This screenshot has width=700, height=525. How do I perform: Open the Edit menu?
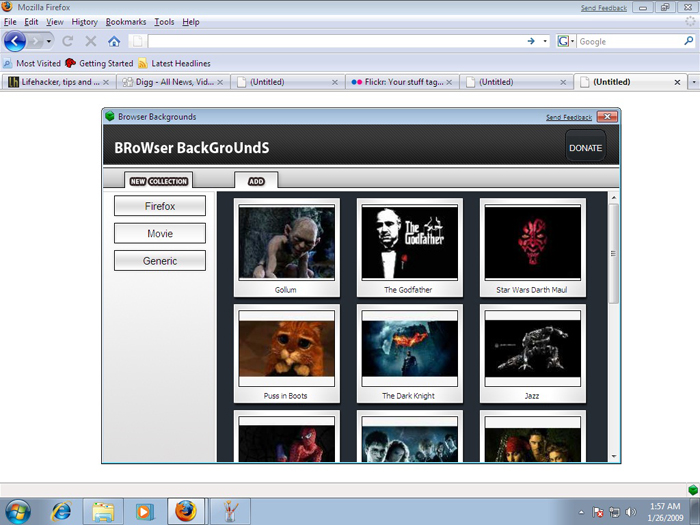coord(31,22)
